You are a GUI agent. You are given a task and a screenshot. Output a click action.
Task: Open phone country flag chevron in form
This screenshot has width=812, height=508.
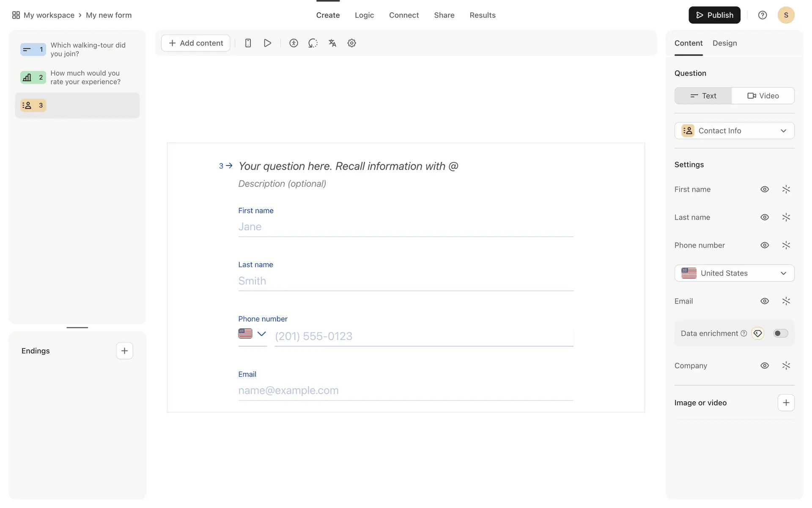pyautogui.click(x=261, y=334)
